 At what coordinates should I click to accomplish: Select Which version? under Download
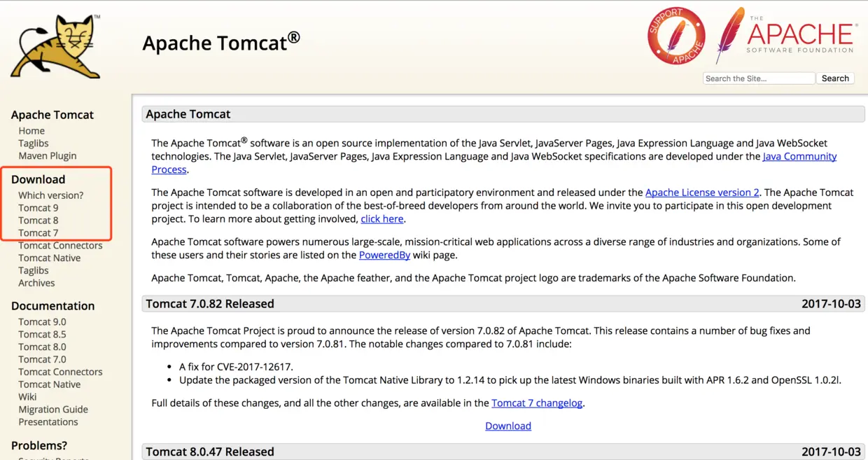(50, 195)
